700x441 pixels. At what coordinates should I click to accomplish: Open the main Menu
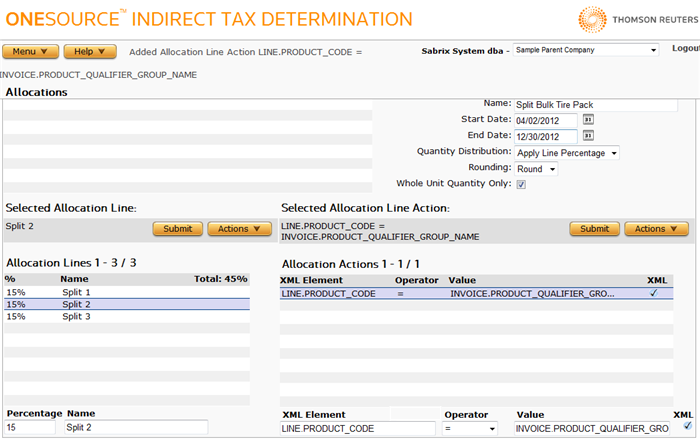[30, 51]
